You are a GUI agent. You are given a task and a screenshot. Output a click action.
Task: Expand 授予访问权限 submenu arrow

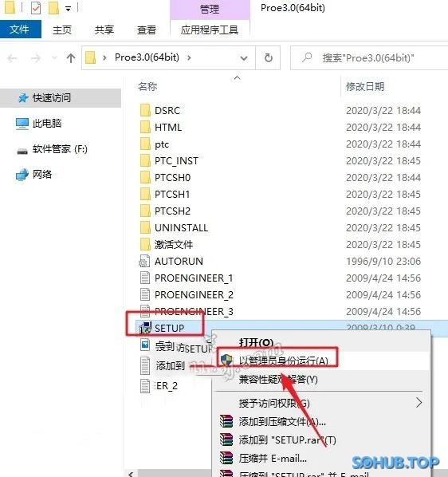point(419,403)
